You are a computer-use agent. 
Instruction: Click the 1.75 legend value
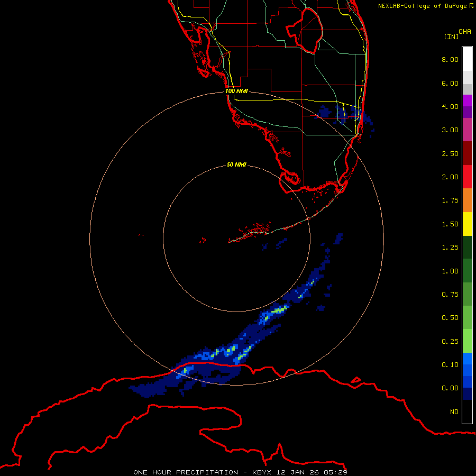click(x=450, y=200)
